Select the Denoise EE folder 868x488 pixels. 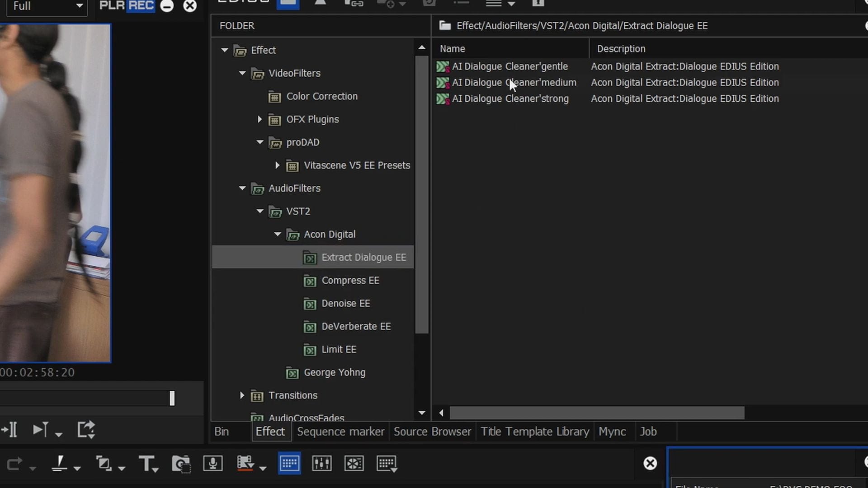[x=345, y=303]
